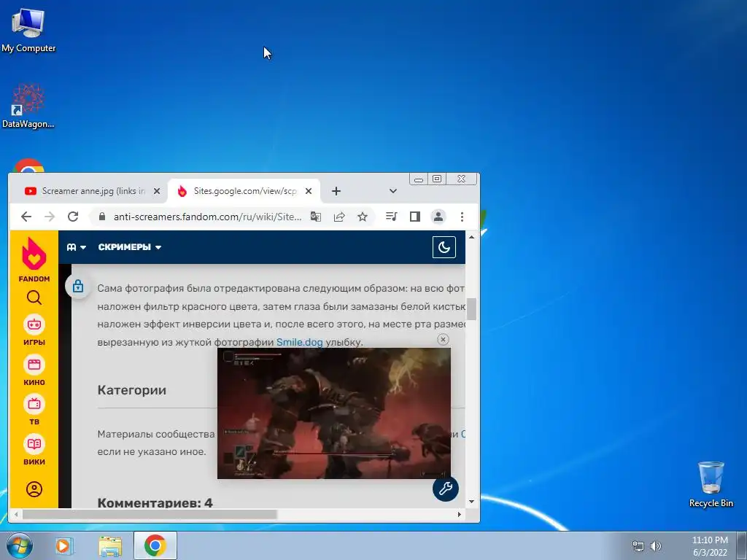Click the horizontal scrollbar right arrow

point(460,514)
